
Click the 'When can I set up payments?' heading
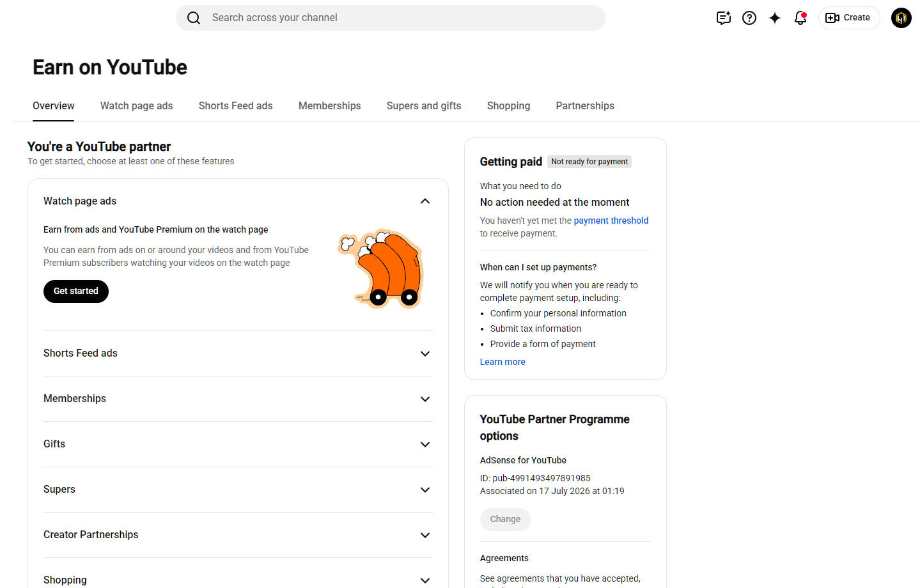(538, 267)
